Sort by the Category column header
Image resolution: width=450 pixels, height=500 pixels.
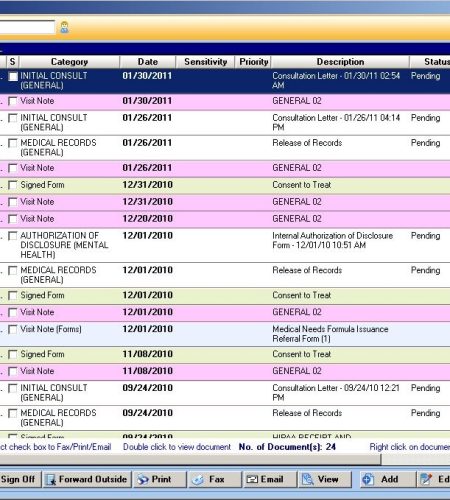point(69,62)
